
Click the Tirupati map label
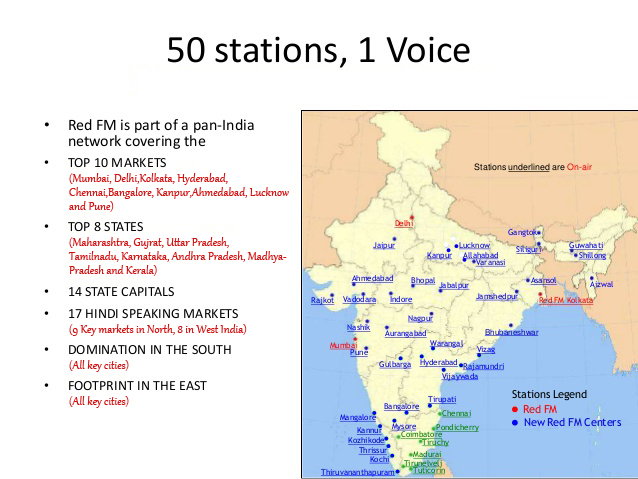442,400
